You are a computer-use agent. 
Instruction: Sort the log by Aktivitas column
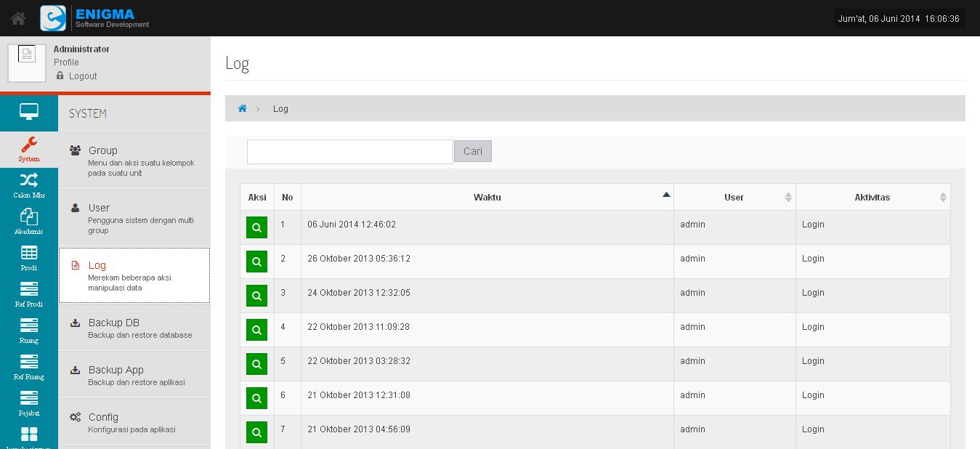(x=872, y=198)
